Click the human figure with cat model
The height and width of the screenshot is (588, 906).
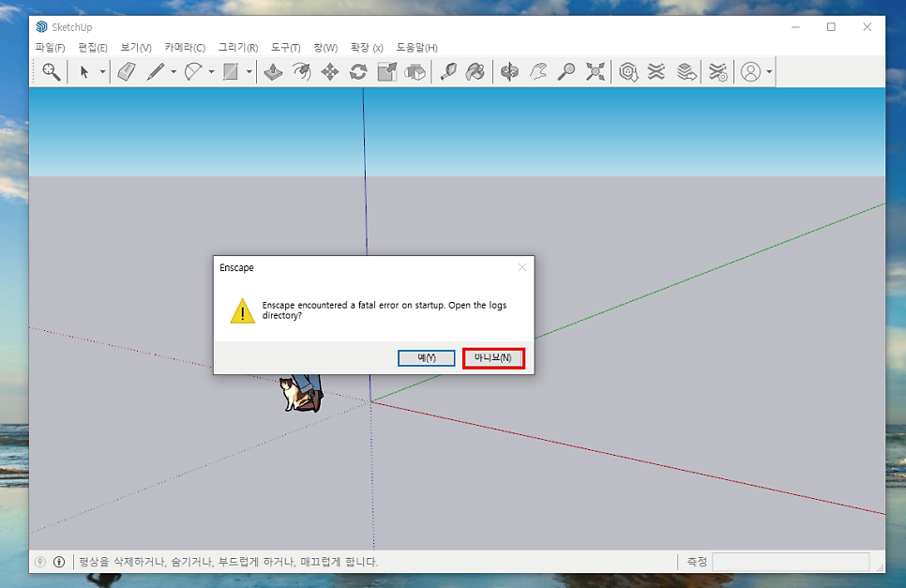tap(301, 393)
